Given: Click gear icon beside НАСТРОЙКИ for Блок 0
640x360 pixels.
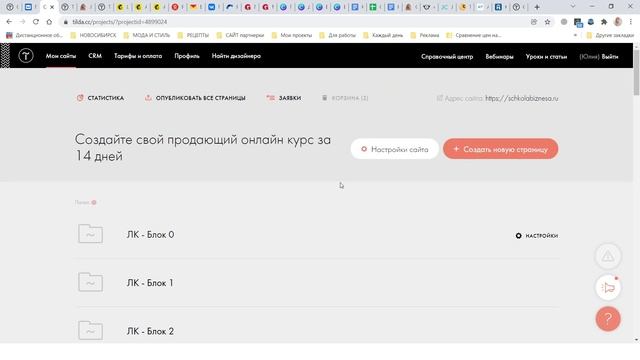Looking at the screenshot, I should click(518, 236).
